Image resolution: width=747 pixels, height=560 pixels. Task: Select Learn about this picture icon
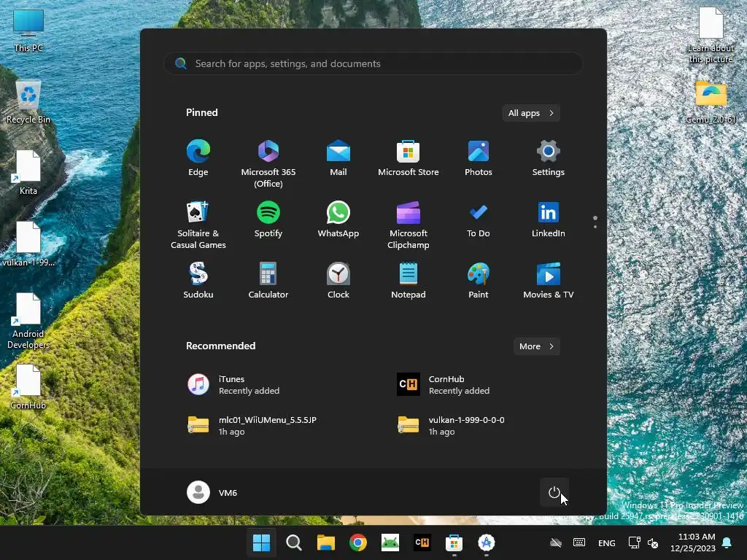coord(711,36)
